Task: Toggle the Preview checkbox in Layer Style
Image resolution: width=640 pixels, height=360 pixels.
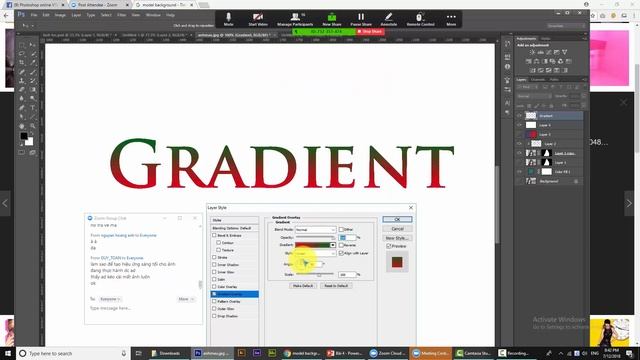Action: pyautogui.click(x=389, y=246)
